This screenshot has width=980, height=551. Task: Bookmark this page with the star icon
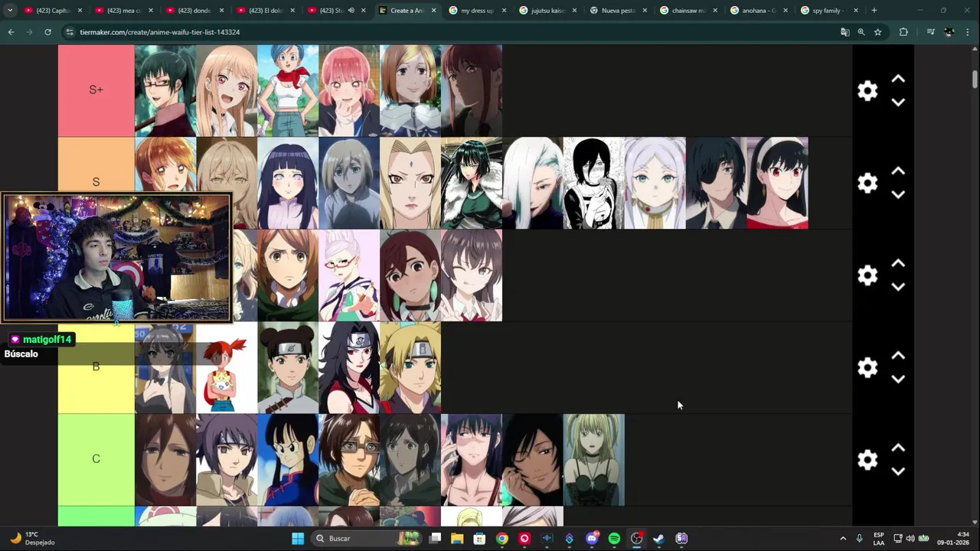878,32
